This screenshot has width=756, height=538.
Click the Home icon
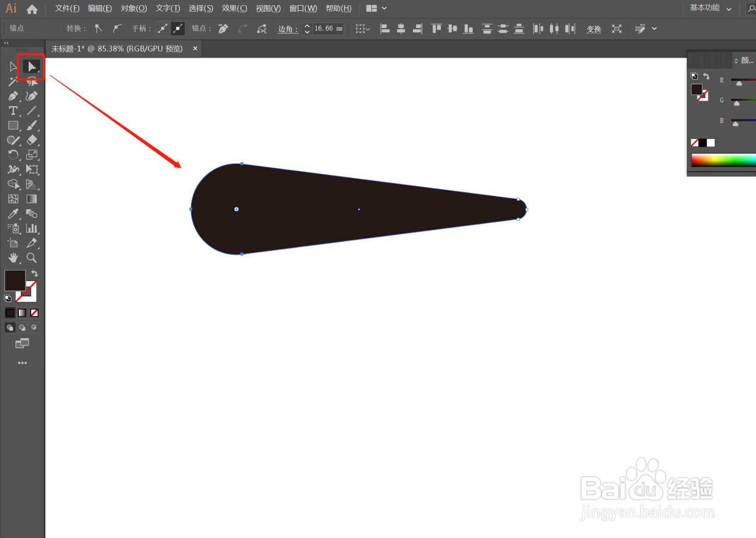click(32, 9)
